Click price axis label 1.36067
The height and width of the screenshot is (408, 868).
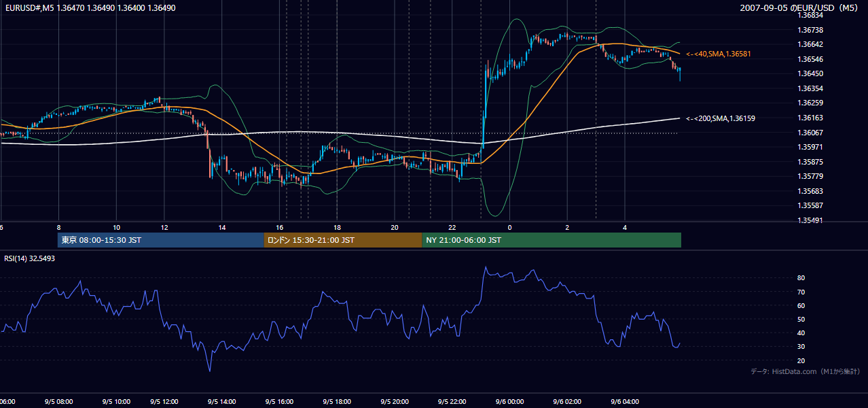click(810, 133)
